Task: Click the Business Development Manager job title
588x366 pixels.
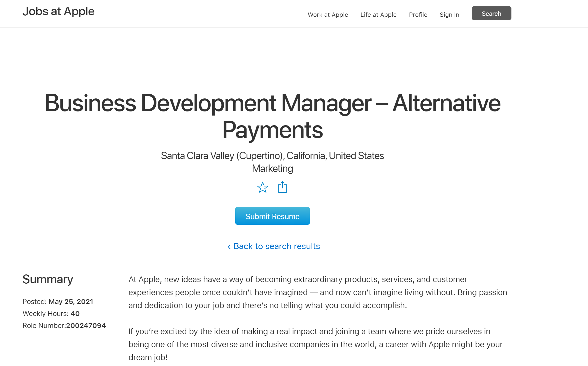Action: tap(273, 116)
